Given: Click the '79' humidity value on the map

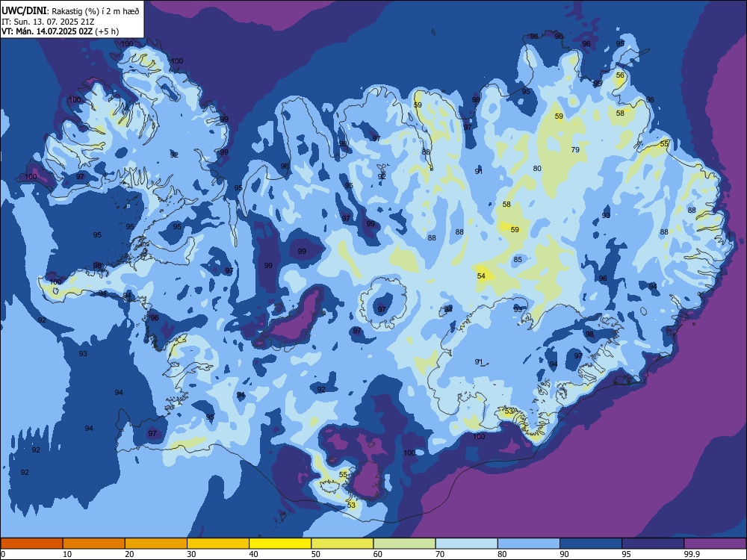Looking at the screenshot, I should coord(575,149).
